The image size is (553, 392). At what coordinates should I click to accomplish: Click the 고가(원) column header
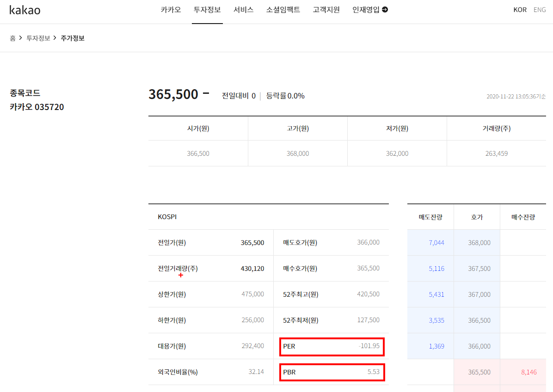[298, 129]
